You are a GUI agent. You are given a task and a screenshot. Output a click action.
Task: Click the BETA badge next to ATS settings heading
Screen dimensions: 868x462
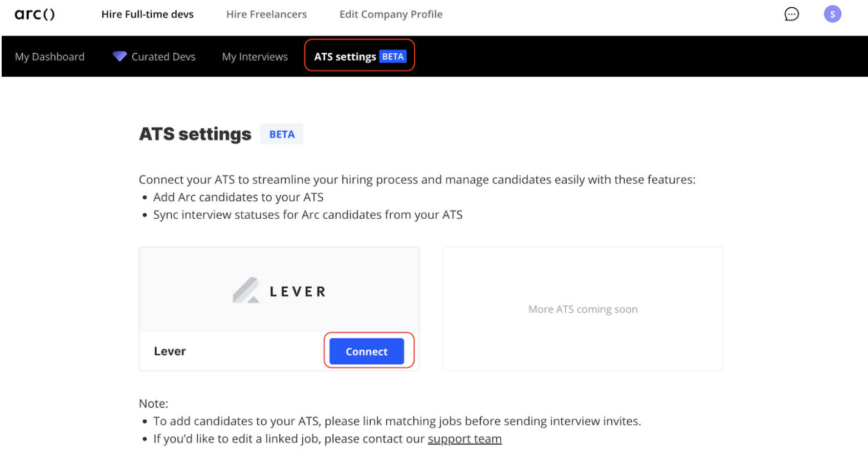[281, 134]
